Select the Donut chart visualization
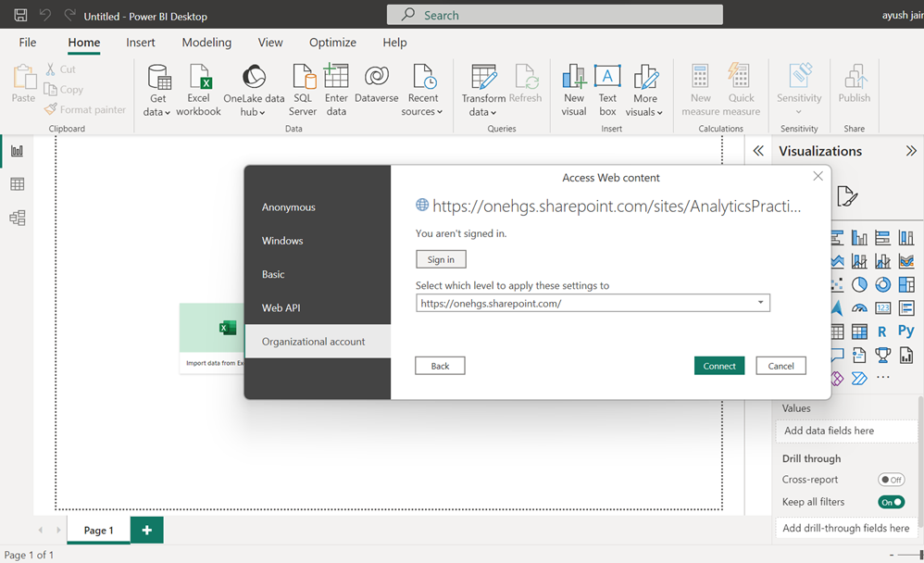This screenshot has height=563, width=924. tap(882, 285)
